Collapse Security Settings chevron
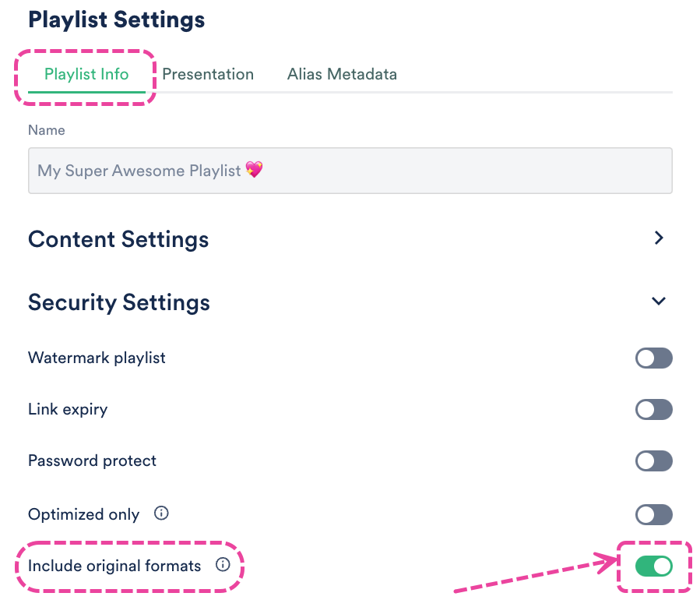The image size is (700, 607). (659, 302)
